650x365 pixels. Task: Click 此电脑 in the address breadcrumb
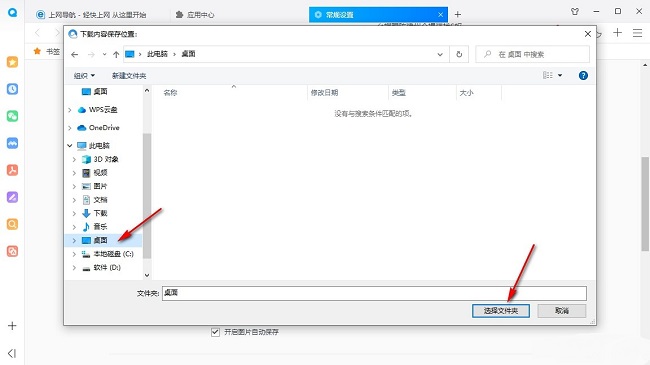coord(158,54)
